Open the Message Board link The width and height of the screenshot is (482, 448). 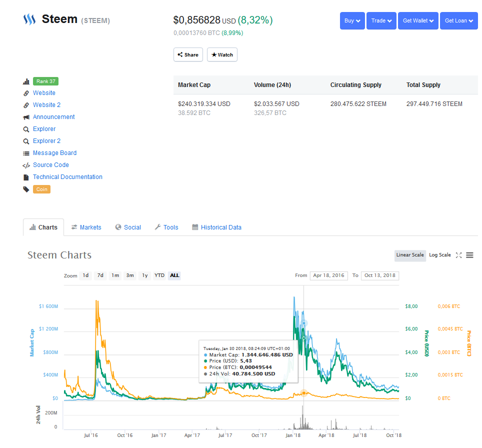[54, 153]
